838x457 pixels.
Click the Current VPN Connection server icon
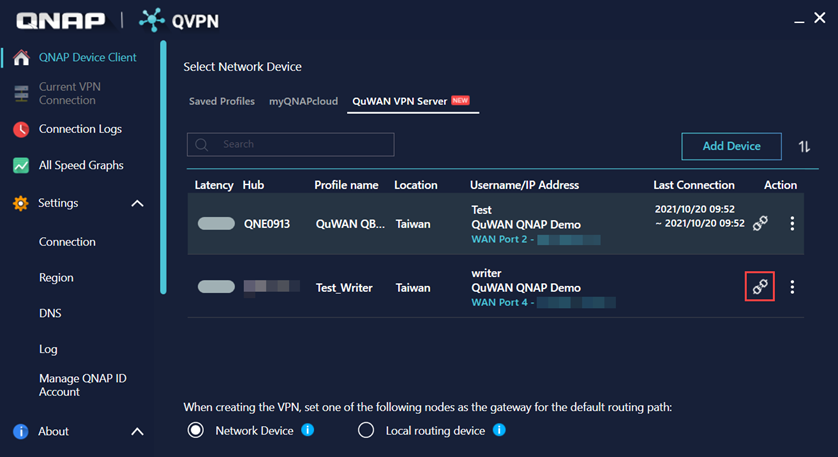[x=21, y=94]
